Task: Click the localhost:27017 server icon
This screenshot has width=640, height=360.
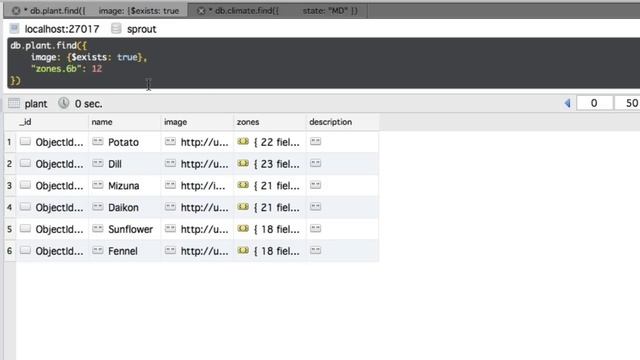Action: (x=14, y=29)
